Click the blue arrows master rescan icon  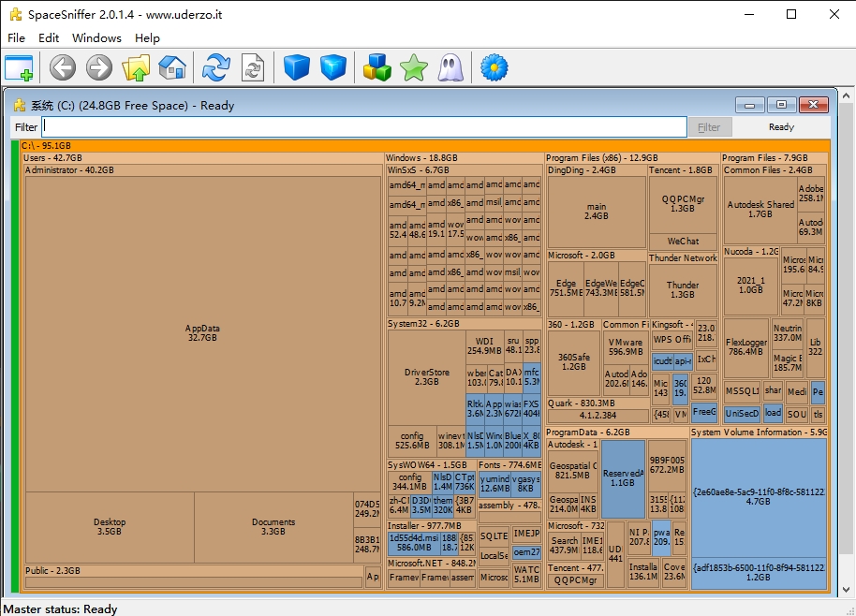click(x=216, y=67)
